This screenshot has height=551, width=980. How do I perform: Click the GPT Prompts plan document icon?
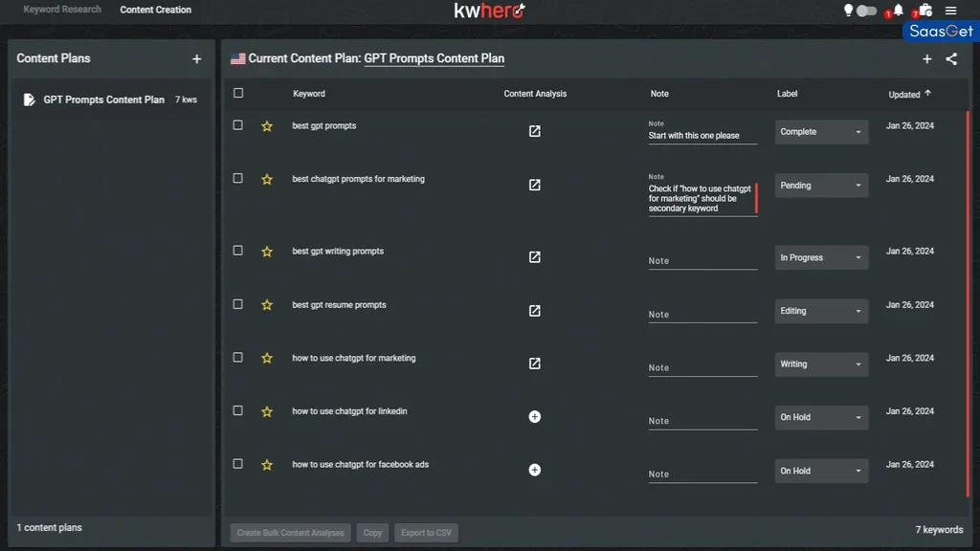click(x=29, y=99)
